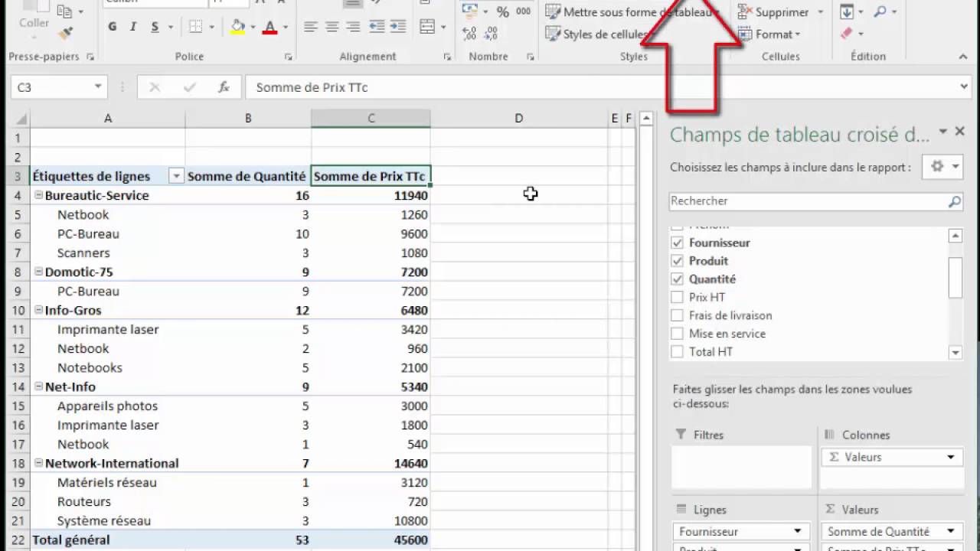Click the formula bar text
The image size is (980, 551).
[x=312, y=87]
